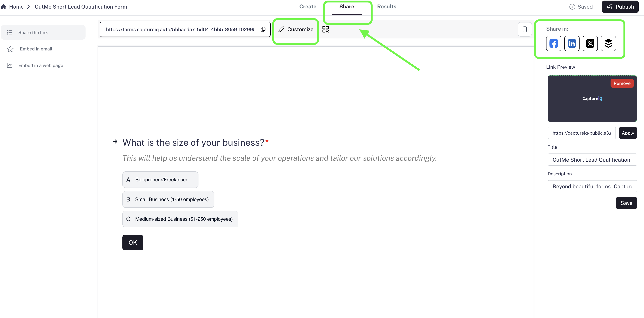Click the Home breadcrumb icon
This screenshot has height=318, width=644.
pos(3,6)
